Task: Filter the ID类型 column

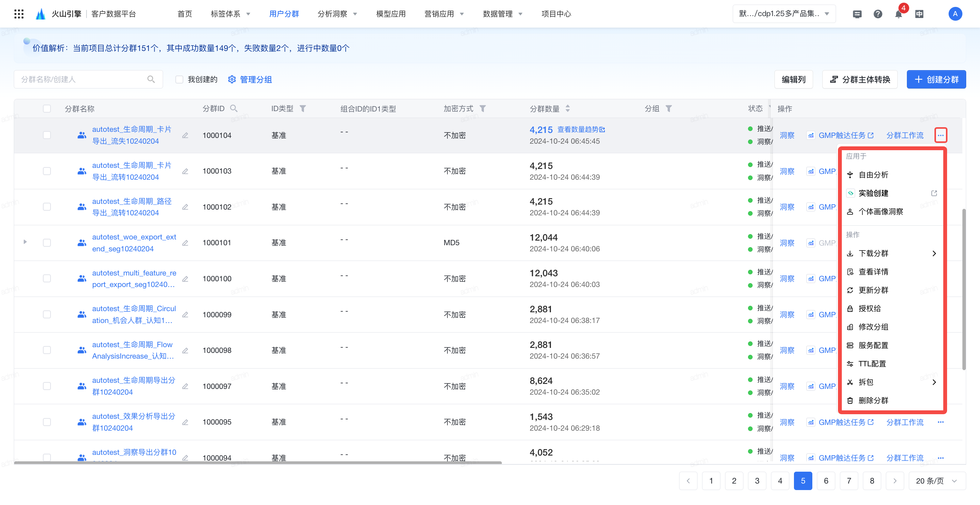Action: click(x=302, y=108)
